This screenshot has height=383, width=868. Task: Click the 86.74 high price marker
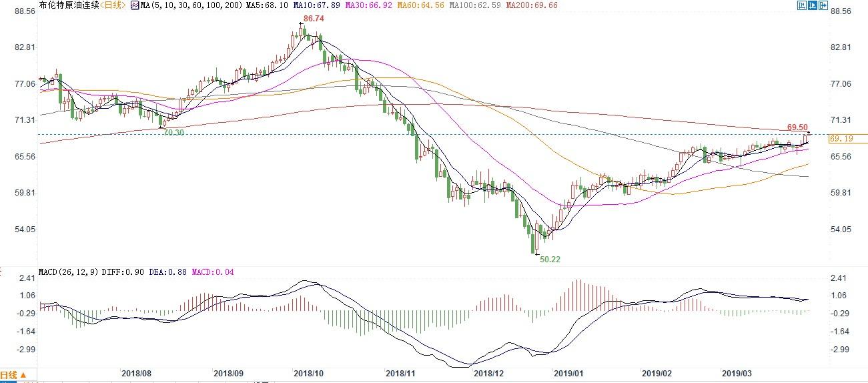[314, 19]
